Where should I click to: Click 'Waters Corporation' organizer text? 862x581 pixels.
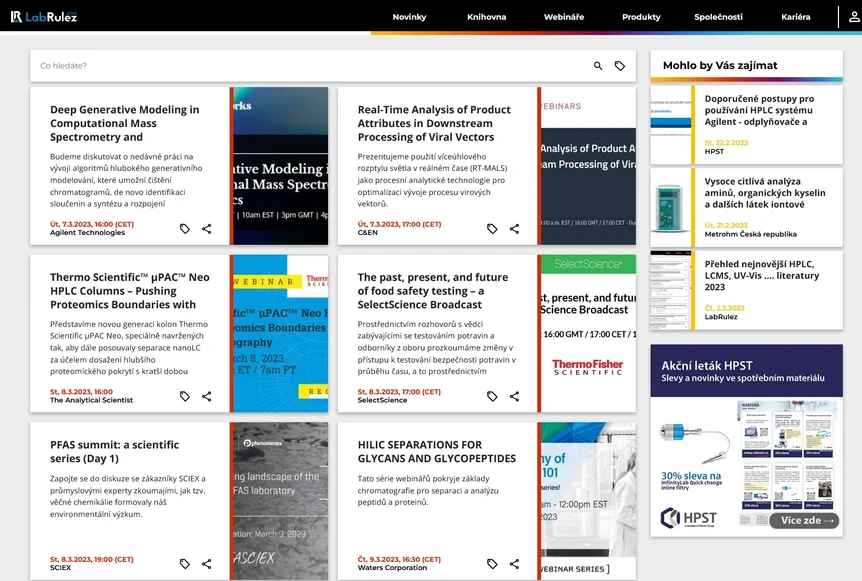[x=393, y=568]
